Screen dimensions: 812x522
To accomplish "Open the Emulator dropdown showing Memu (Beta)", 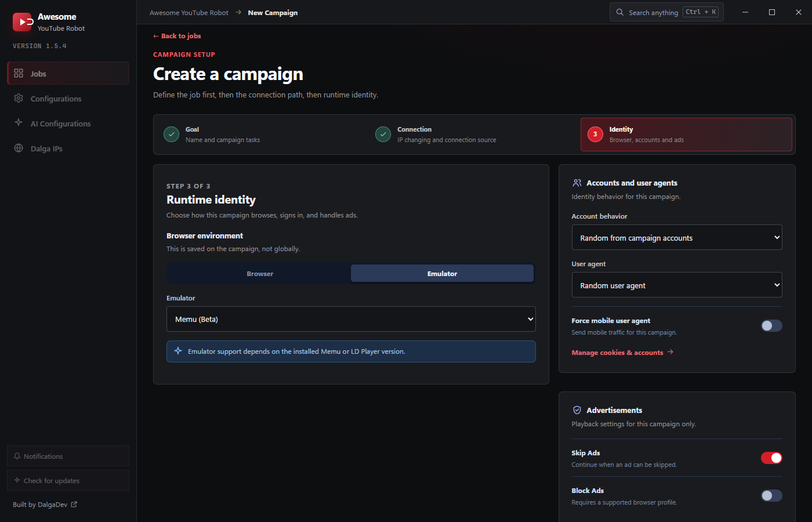I will pos(351,319).
